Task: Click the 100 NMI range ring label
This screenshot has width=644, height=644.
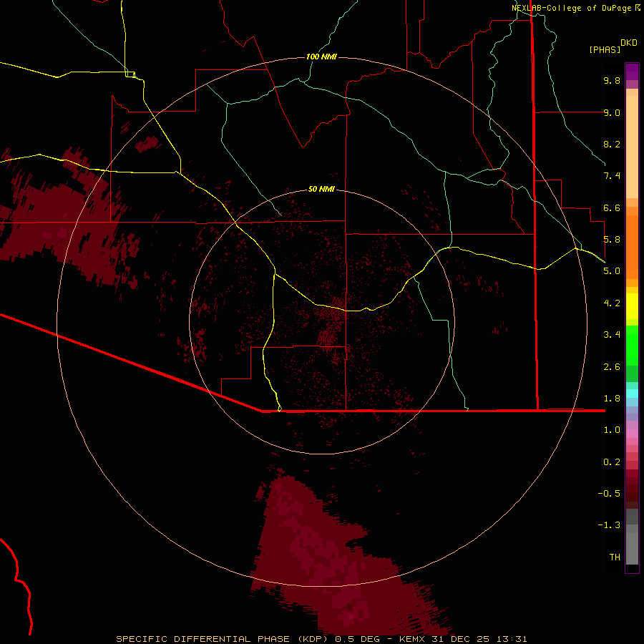Action: (321, 57)
